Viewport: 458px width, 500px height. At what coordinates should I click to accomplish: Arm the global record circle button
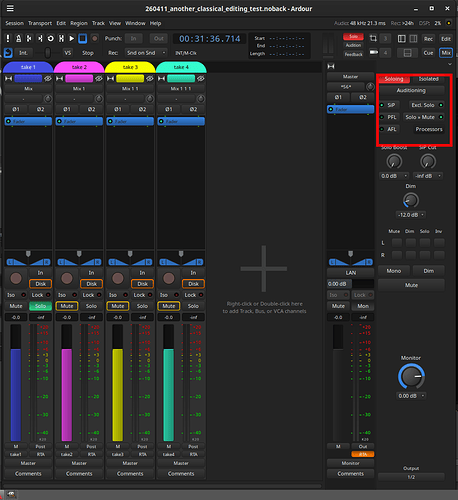click(95, 38)
